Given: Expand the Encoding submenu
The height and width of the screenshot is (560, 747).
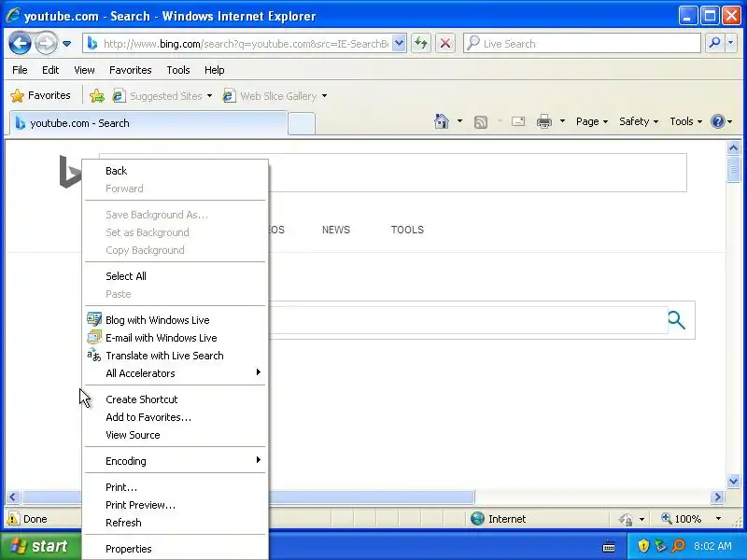Looking at the screenshot, I should pos(175,461).
